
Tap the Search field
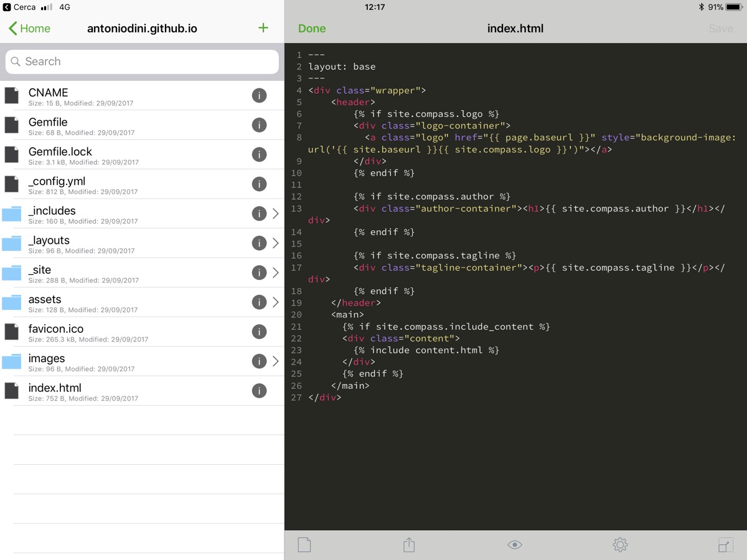coord(142,62)
